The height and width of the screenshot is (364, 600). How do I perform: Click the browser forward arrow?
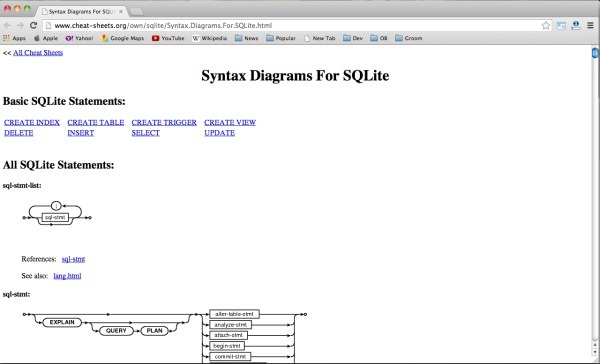[x=20, y=26]
